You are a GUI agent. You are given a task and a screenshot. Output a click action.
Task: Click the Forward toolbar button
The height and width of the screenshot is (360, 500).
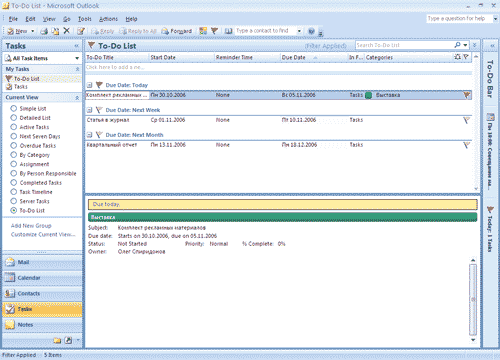[x=177, y=31]
